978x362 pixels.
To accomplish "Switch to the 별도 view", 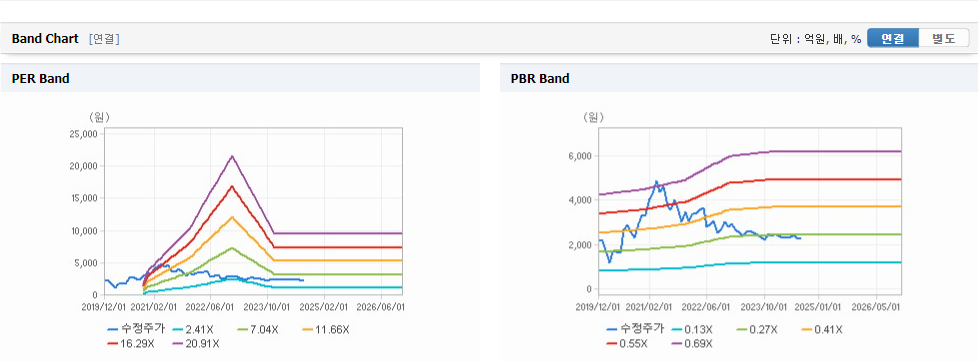I will 944,38.
